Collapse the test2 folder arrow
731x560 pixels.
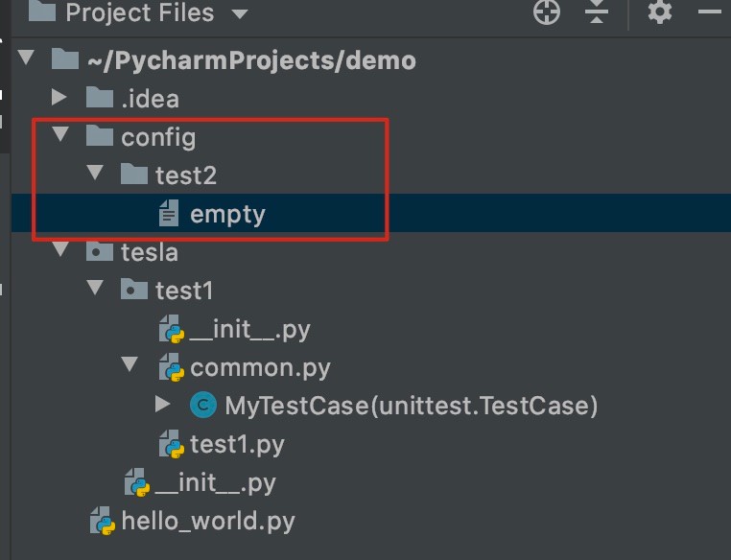tap(95, 173)
